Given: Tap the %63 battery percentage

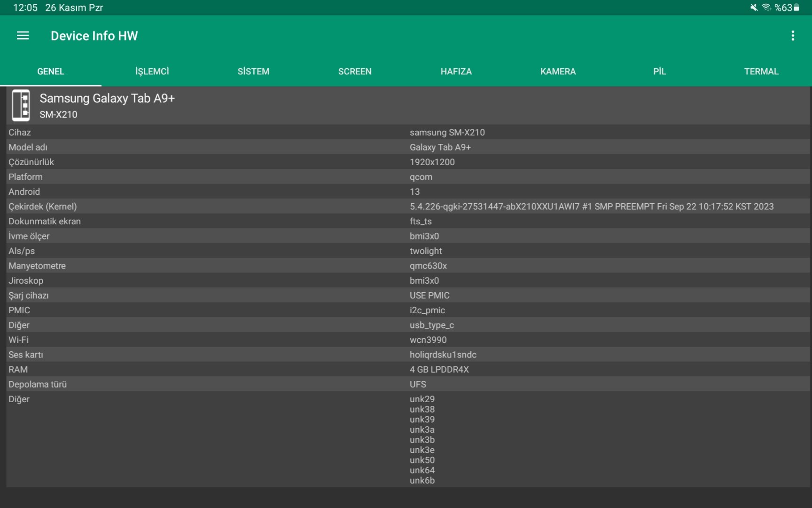Looking at the screenshot, I should 783,8.
